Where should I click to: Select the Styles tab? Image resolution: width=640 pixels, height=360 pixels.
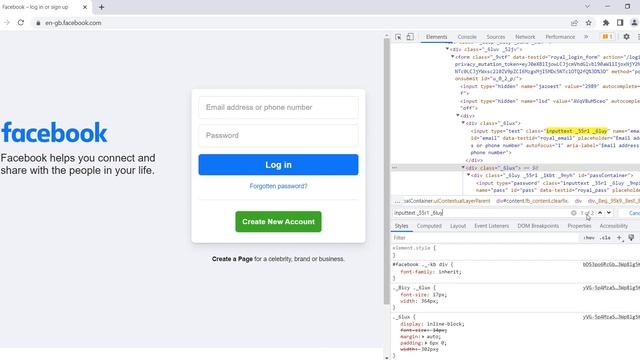click(401, 226)
